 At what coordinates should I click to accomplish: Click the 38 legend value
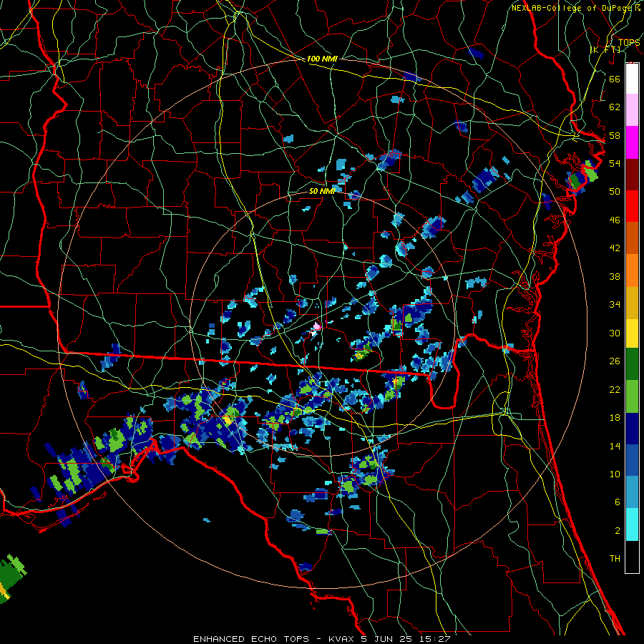[615, 276]
